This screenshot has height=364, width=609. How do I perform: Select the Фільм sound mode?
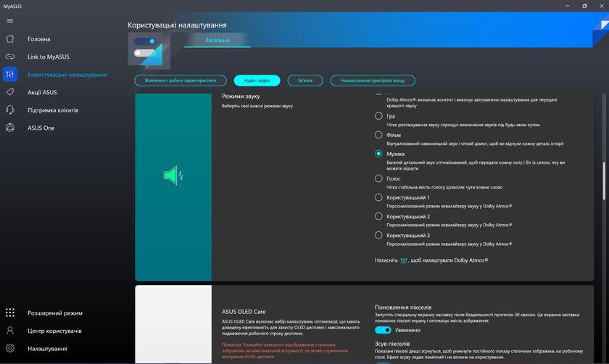pos(378,135)
